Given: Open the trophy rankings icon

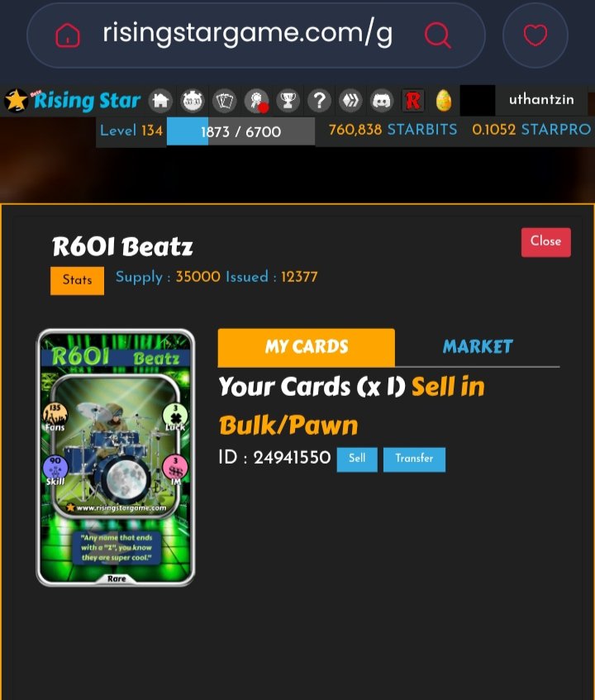Looking at the screenshot, I should tap(288, 101).
